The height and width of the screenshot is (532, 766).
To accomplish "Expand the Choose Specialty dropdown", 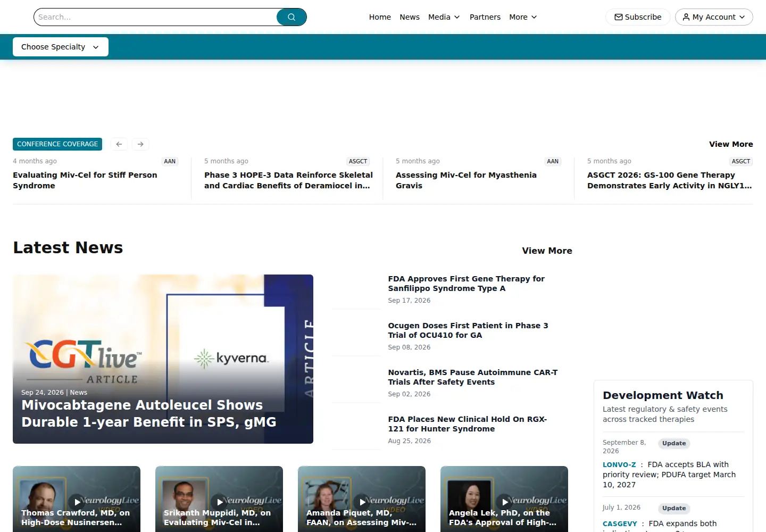I will pyautogui.click(x=61, y=47).
